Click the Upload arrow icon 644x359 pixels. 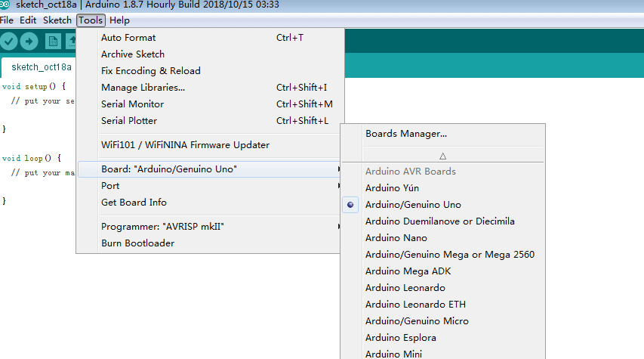tap(29, 41)
